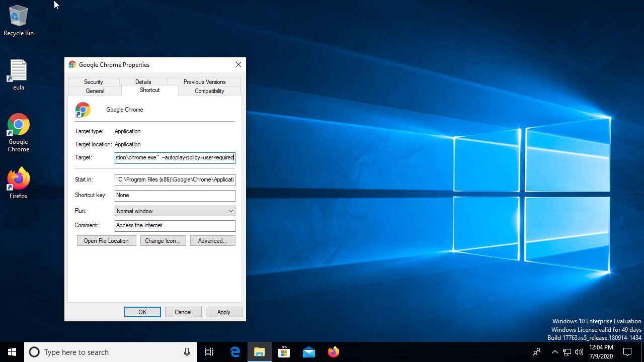
Task: Click the Show desktop strip in the taskbar's right corner
Action: pyautogui.click(x=642, y=352)
